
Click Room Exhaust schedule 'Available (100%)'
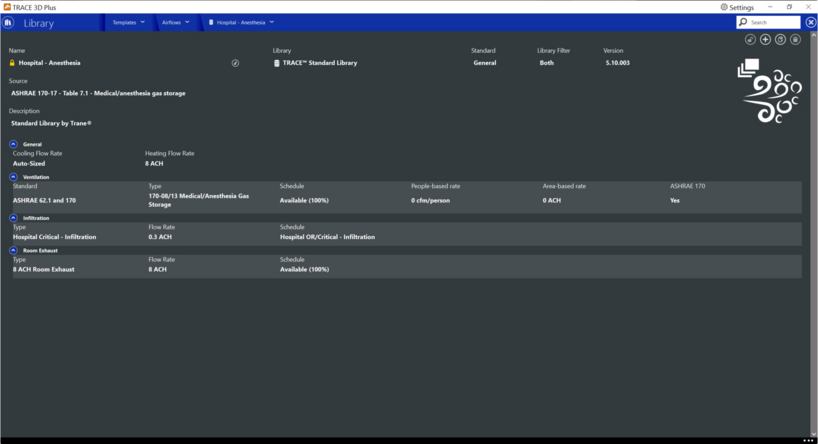[x=304, y=270]
